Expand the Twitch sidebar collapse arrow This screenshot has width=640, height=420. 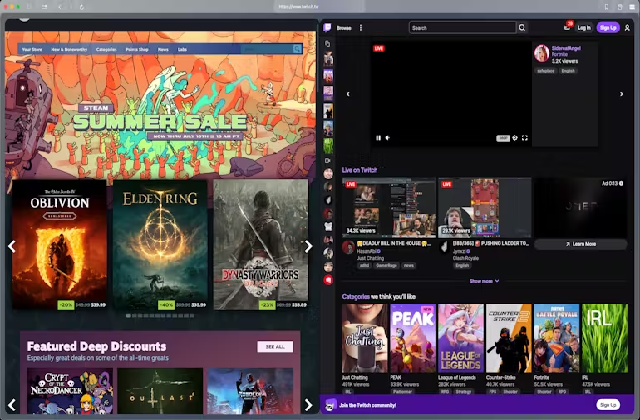(327, 44)
